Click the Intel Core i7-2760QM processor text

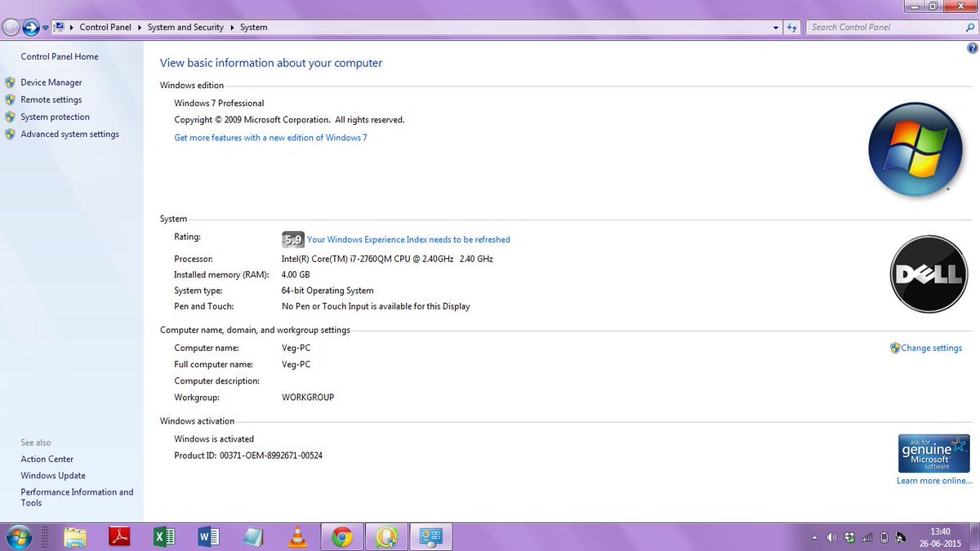click(387, 259)
